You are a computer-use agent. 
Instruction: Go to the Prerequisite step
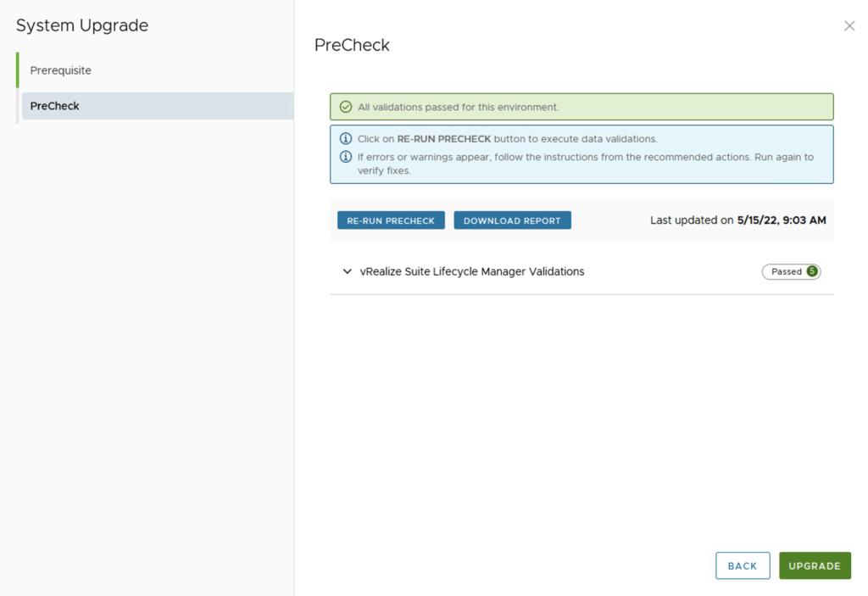(61, 70)
